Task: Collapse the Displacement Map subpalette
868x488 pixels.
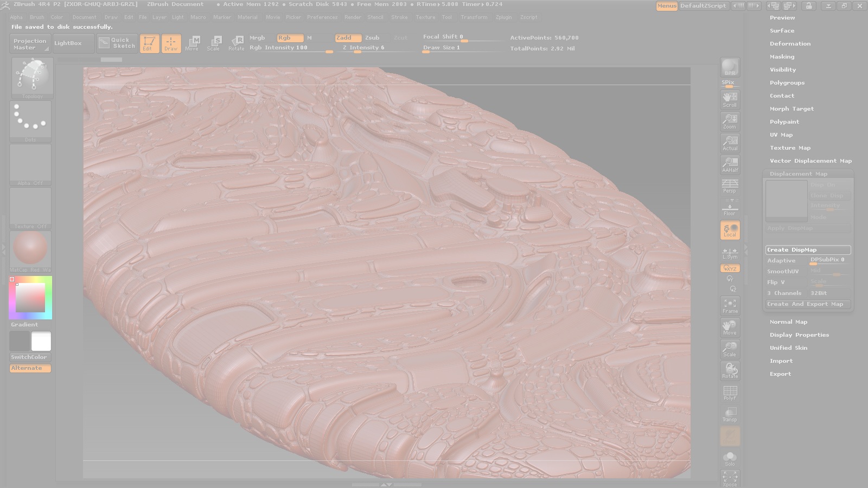Action: [x=799, y=174]
